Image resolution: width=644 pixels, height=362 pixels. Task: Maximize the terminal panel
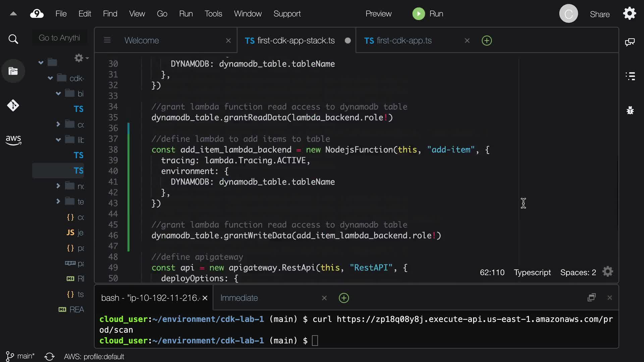click(591, 298)
